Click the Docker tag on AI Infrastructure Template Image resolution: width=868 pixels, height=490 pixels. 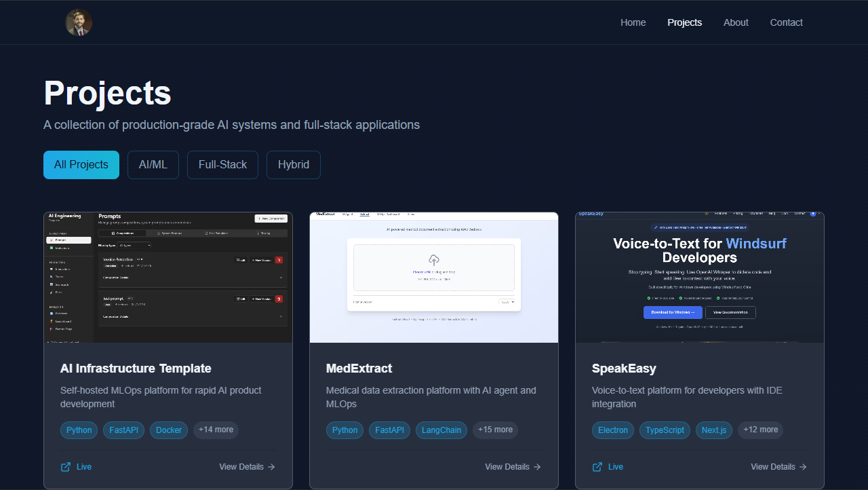168,430
